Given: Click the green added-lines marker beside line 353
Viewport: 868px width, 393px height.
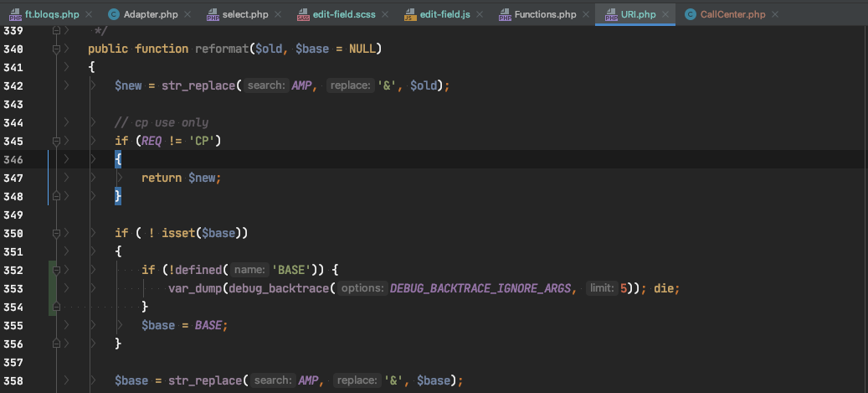Looking at the screenshot, I should [53, 288].
